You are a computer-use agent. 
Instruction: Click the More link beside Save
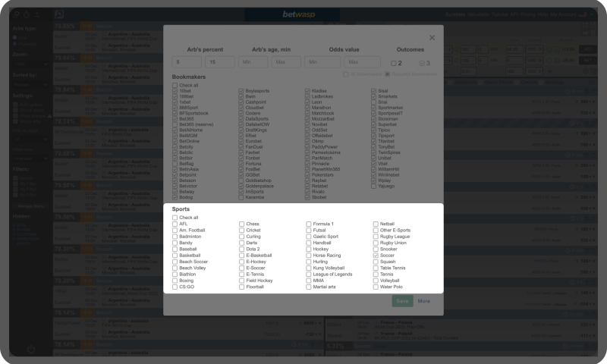point(424,301)
